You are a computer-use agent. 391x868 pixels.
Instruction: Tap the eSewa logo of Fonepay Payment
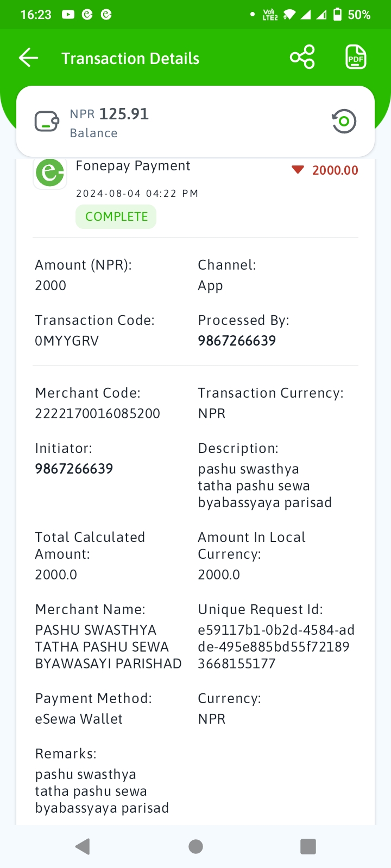(50, 173)
